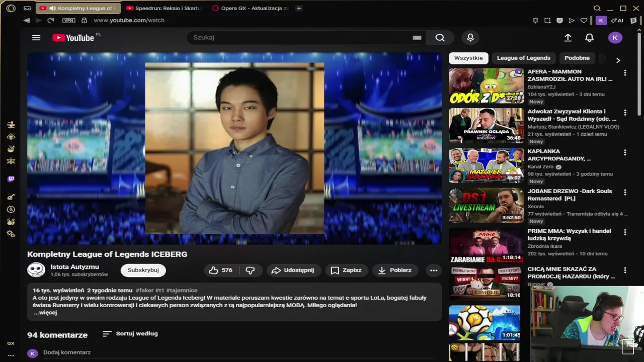This screenshot has height=362, width=644.
Task: Open the settings gears in Opera sidebar
Action: coord(11,234)
